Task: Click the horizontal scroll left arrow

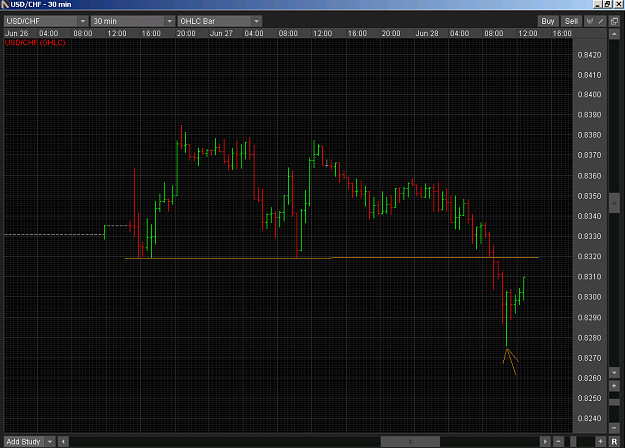Action: pos(63,442)
